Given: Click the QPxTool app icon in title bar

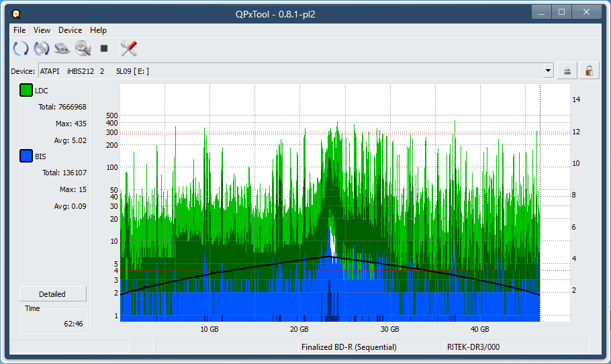Looking at the screenshot, I should (x=16, y=14).
